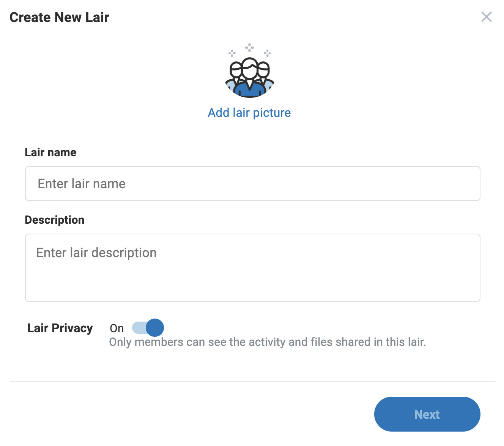The height and width of the screenshot is (446, 504).
Task: Click the 'Only members can see' helper text
Action: [267, 342]
